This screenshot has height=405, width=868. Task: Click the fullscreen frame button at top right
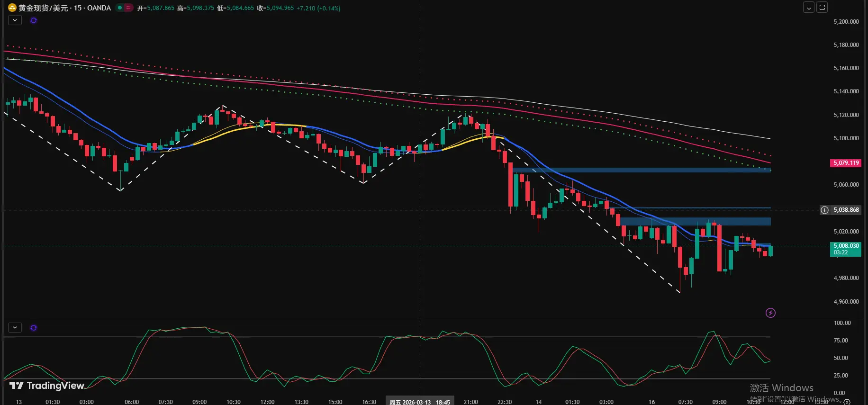tap(822, 7)
